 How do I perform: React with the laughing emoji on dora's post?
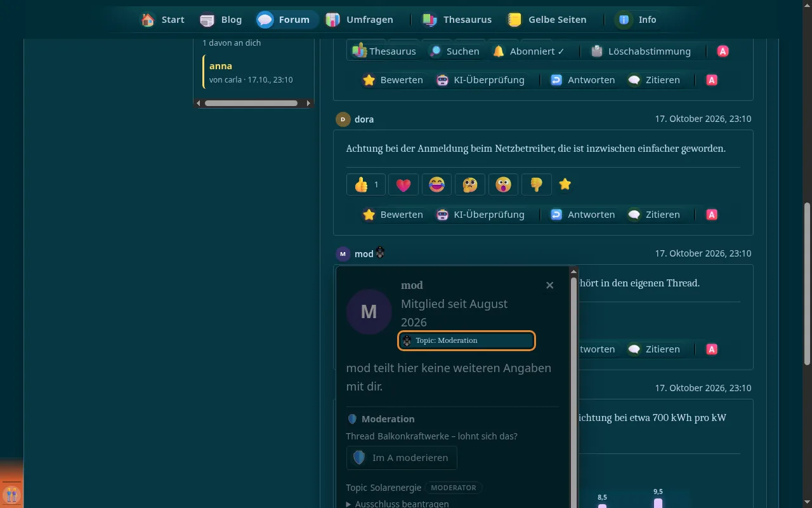pyautogui.click(x=436, y=185)
